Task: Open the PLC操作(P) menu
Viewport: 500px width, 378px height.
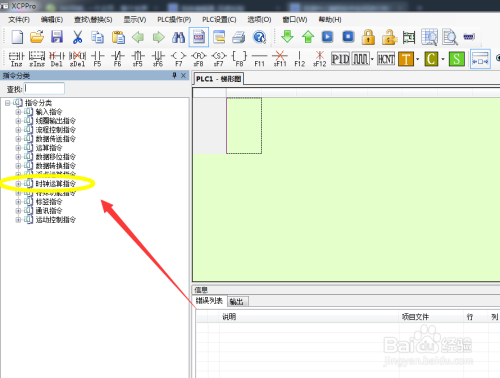Action: pyautogui.click(x=174, y=20)
